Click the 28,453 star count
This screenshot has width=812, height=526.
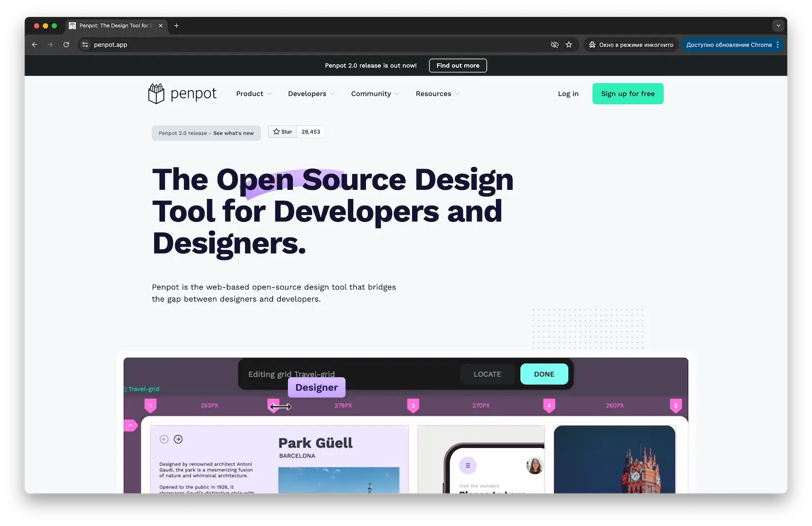coord(311,131)
